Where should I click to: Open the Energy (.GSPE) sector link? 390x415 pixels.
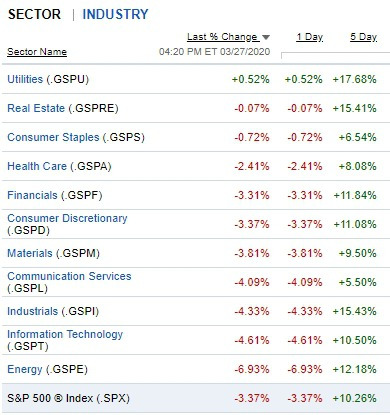47,369
